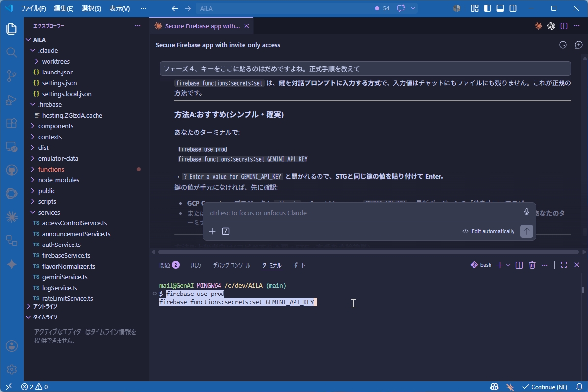The width and height of the screenshot is (588, 392).
Task: Focus the Claude prompt input field
Action: (x=363, y=213)
